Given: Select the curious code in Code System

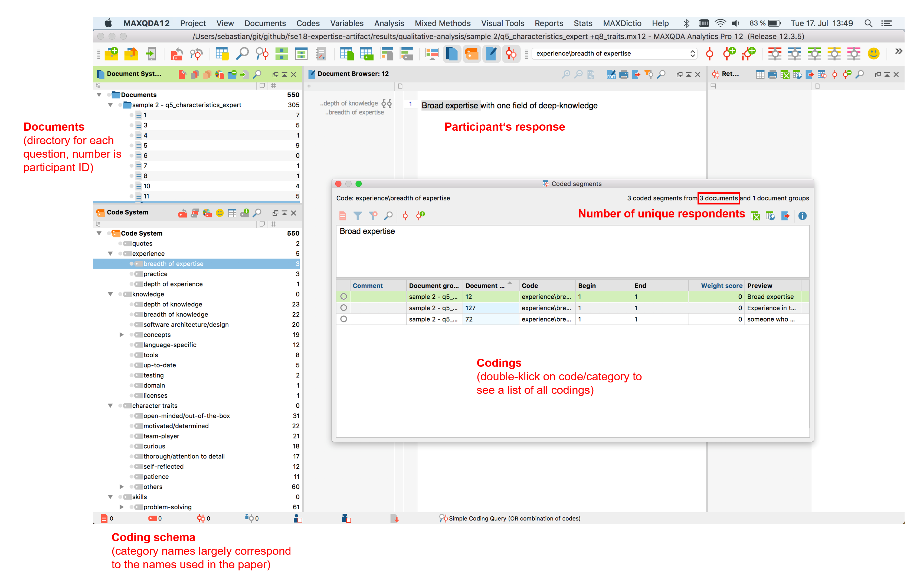Looking at the screenshot, I should pyautogui.click(x=154, y=446).
